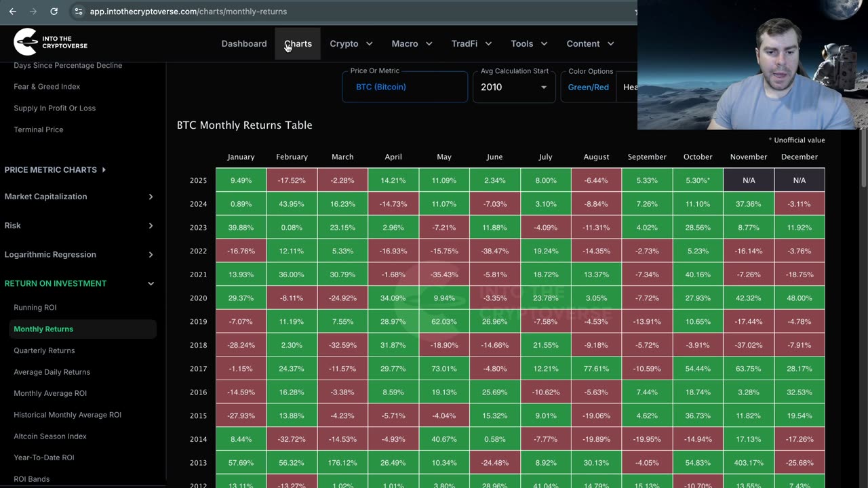Open the Avg Calculation Start 2010 dropdown
This screenshot has width=868, height=488.
click(x=514, y=87)
